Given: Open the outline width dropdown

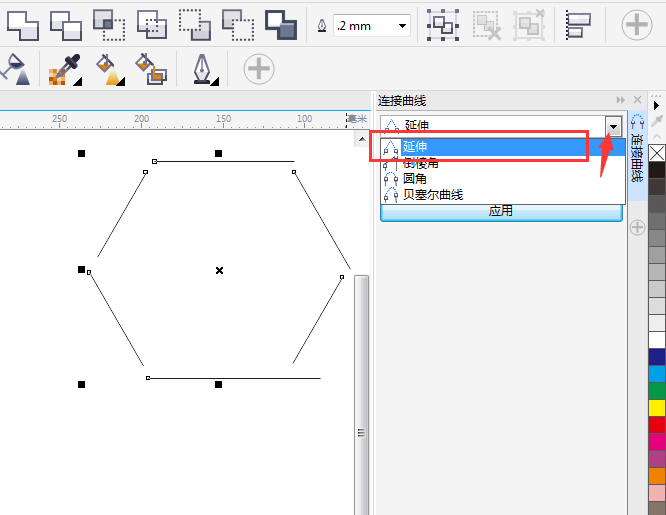Looking at the screenshot, I should pyautogui.click(x=403, y=25).
